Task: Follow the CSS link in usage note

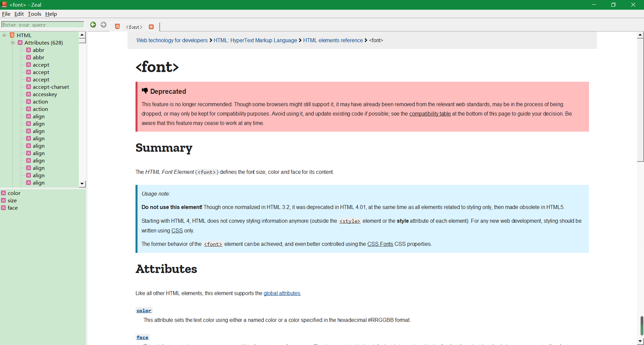Action: click(177, 230)
